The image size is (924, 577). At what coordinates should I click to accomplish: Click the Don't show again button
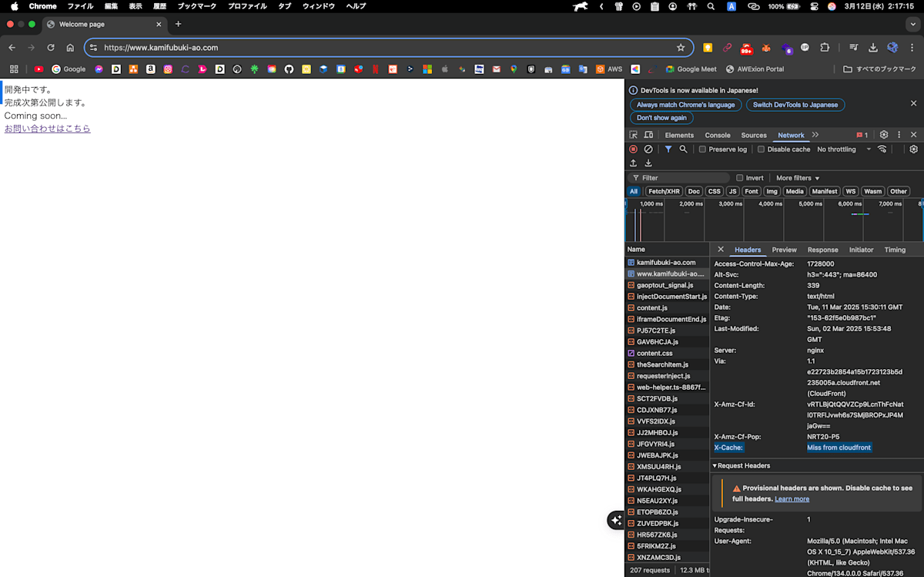point(661,118)
